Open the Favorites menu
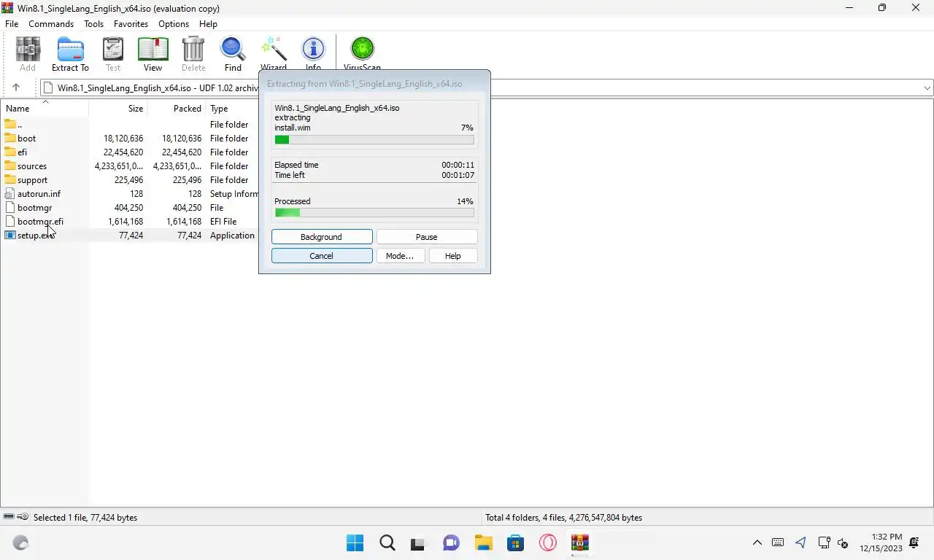Image resolution: width=934 pixels, height=560 pixels. 131,24
